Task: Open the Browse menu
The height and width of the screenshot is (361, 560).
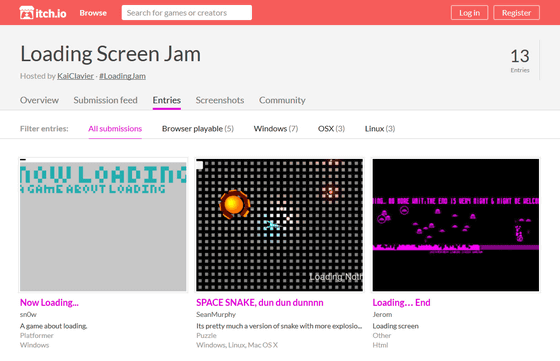Action: click(93, 13)
